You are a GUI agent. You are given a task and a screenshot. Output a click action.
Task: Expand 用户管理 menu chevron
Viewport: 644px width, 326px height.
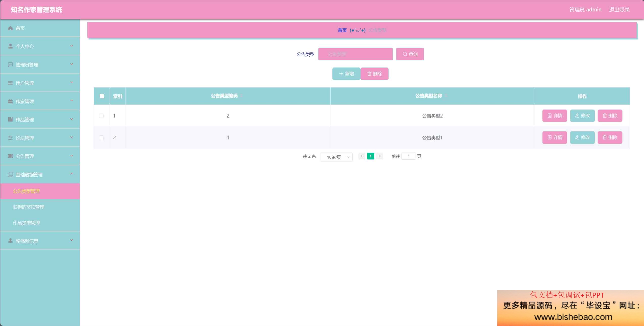71,82
